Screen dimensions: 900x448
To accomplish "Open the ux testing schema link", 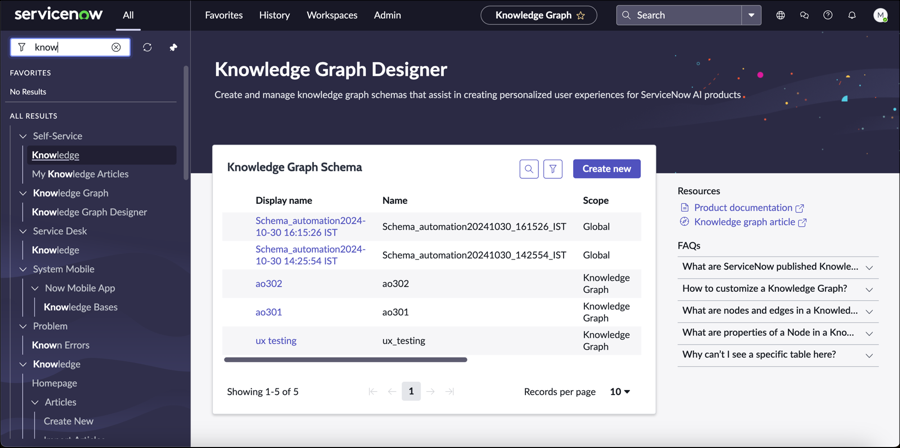I will pyautogui.click(x=276, y=341).
